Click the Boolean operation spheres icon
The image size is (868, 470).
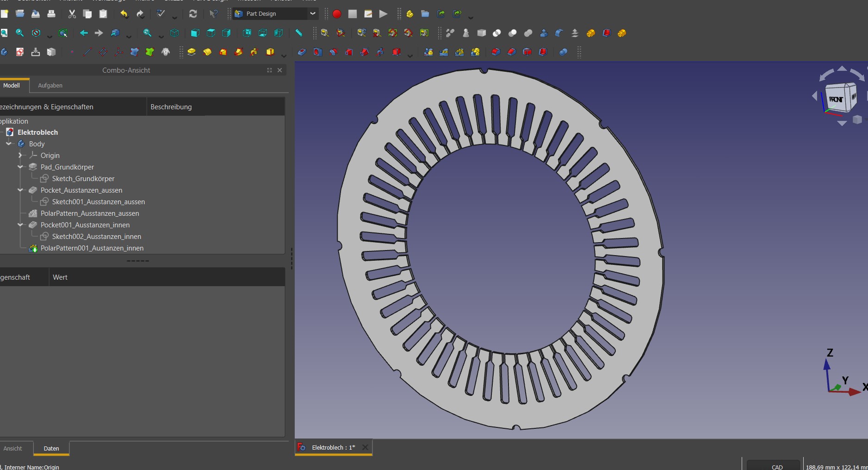tap(563, 52)
